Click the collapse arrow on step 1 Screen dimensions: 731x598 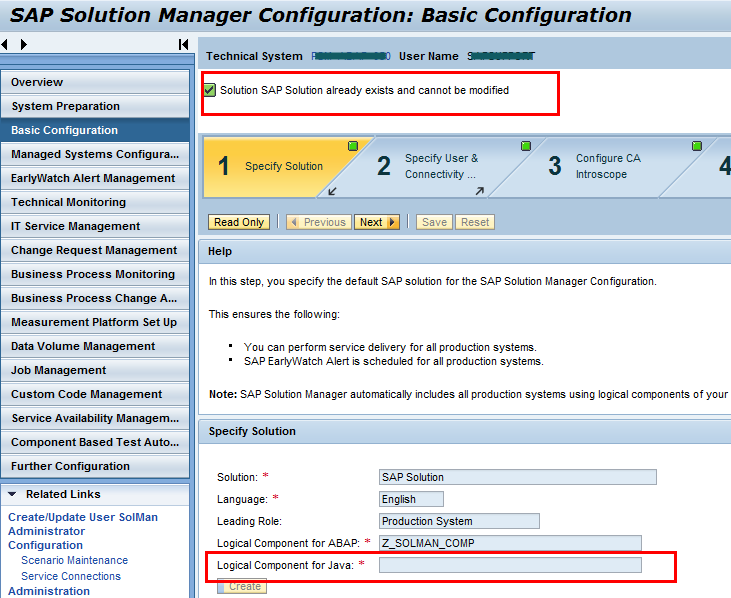(x=332, y=191)
